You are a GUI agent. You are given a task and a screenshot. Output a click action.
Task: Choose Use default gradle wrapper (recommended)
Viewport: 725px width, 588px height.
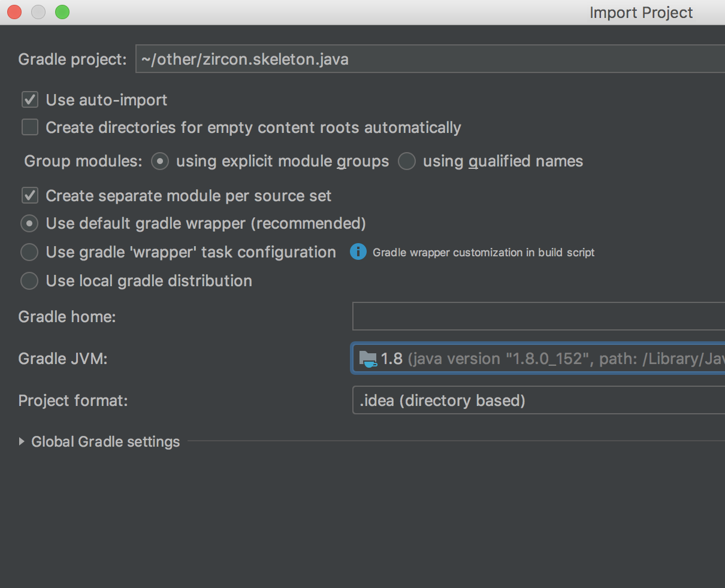click(x=29, y=223)
